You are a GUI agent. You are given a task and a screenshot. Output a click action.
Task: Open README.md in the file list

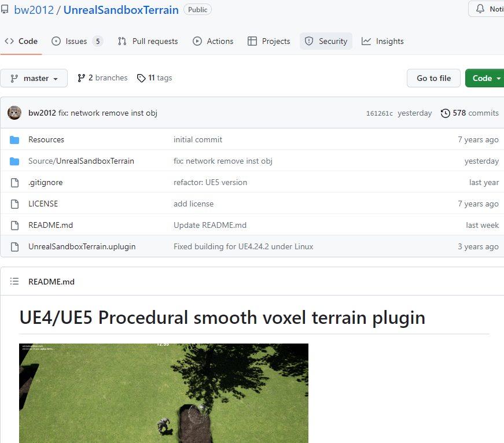(x=50, y=225)
